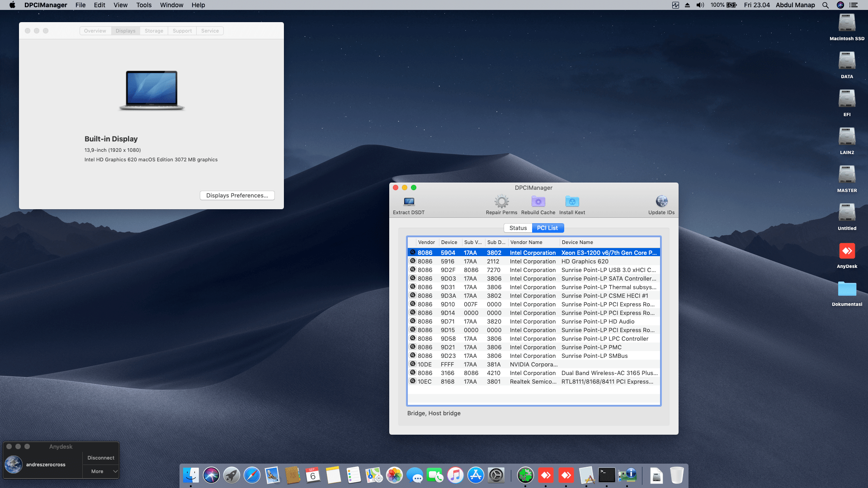This screenshot has height=488, width=868.
Task: Open the volume control in menu bar
Action: click(x=700, y=5)
